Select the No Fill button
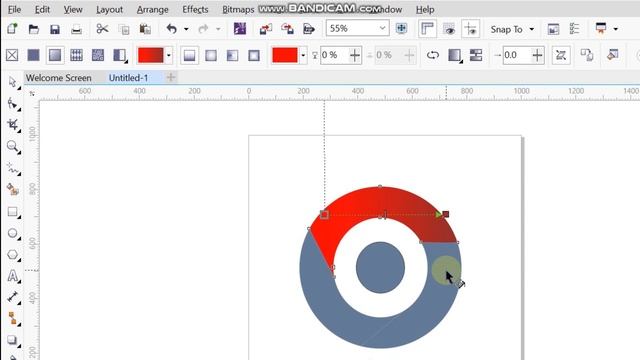Screen dimensions: 640x360 [x=12, y=55]
